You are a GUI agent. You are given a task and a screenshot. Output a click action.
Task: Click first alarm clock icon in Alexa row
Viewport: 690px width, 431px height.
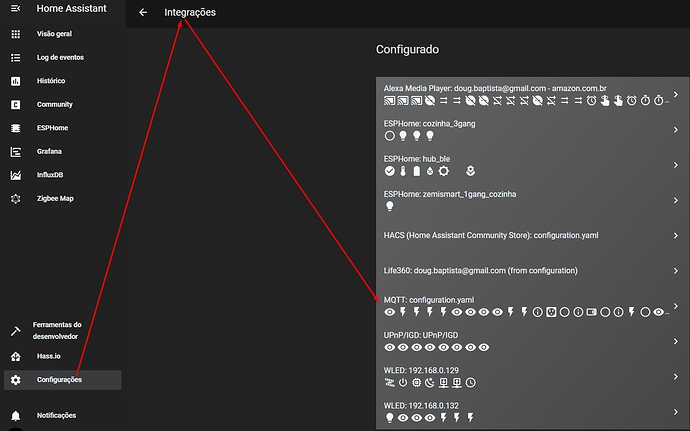[591, 101]
